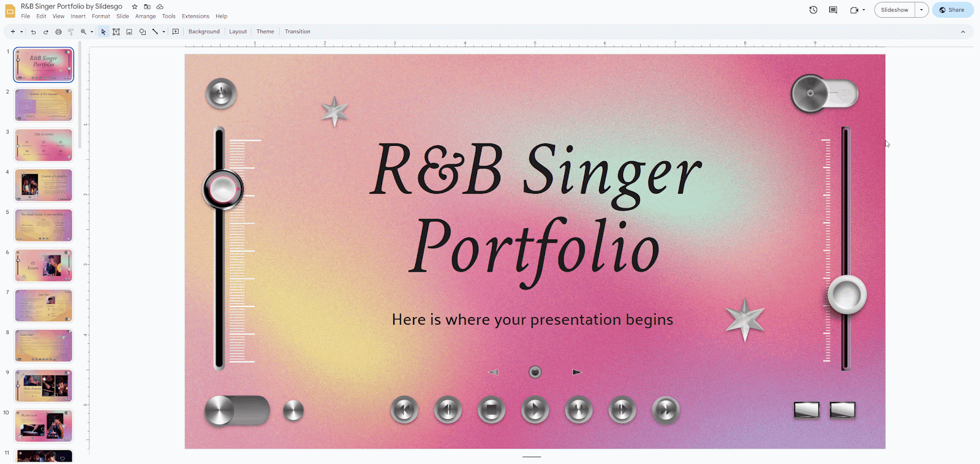Open the Slide menu

[x=123, y=17]
